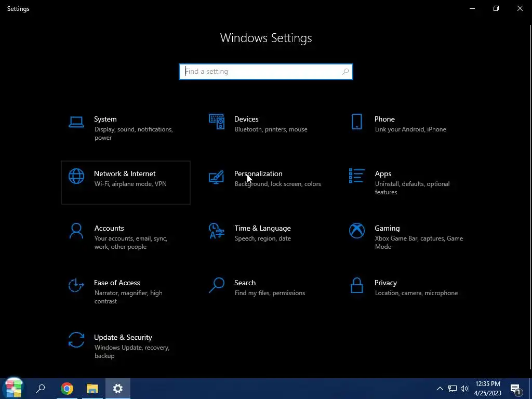The width and height of the screenshot is (532, 399).
Task: Click 'Bluetooth, printers, mouse' text
Action: click(x=271, y=129)
